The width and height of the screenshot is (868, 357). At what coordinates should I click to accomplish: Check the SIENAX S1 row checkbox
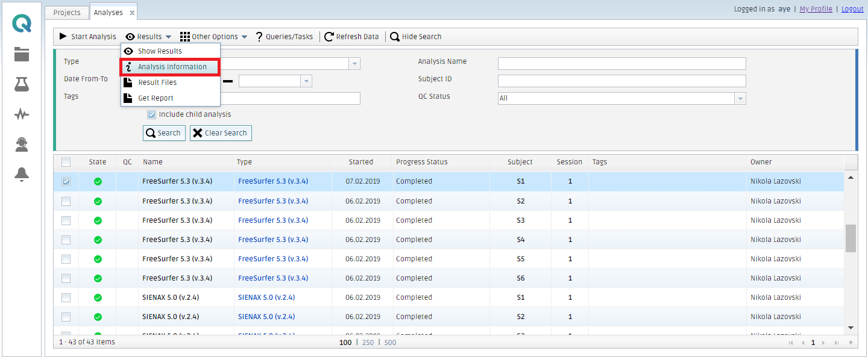pos(66,297)
